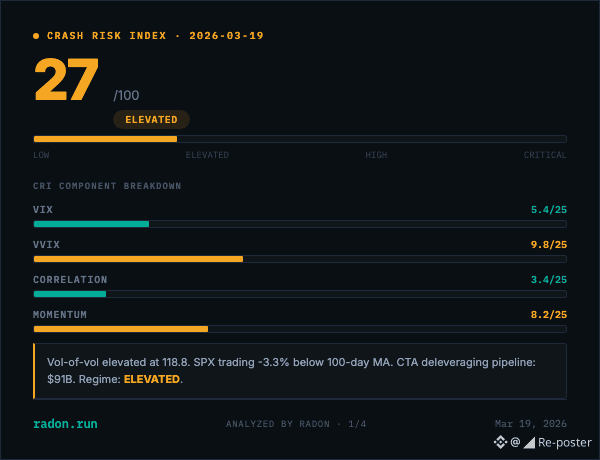Click the 8.2/25 value
The width and height of the screenshot is (600, 460).
(549, 315)
